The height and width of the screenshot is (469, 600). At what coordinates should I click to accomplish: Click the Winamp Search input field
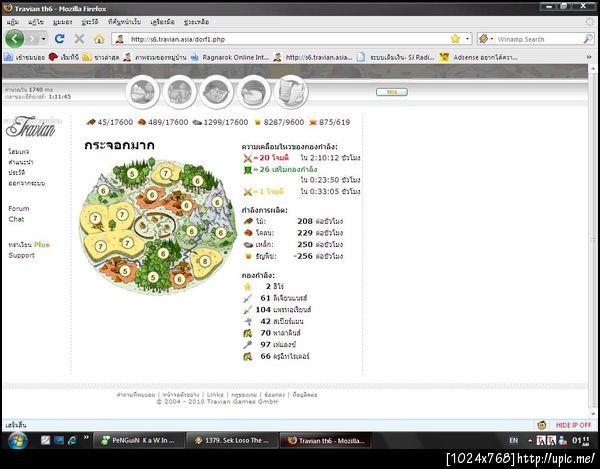click(539, 39)
